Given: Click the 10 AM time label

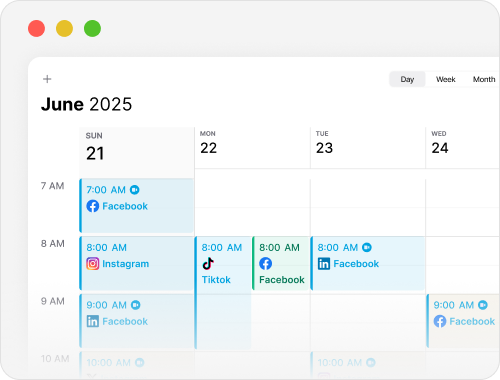Looking at the screenshot, I should (55, 359).
